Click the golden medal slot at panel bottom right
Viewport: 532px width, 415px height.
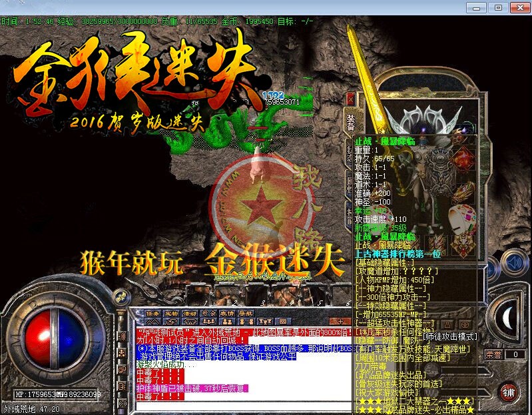pyautogui.click(x=463, y=245)
